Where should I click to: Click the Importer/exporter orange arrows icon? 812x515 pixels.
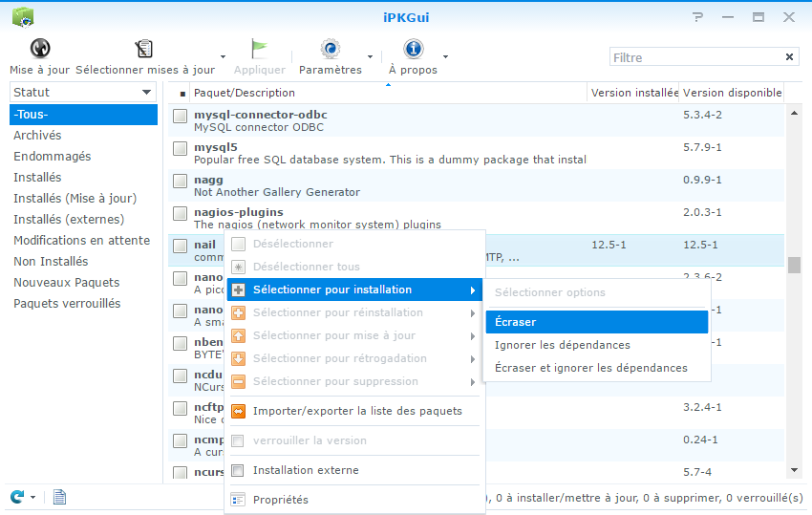(238, 411)
